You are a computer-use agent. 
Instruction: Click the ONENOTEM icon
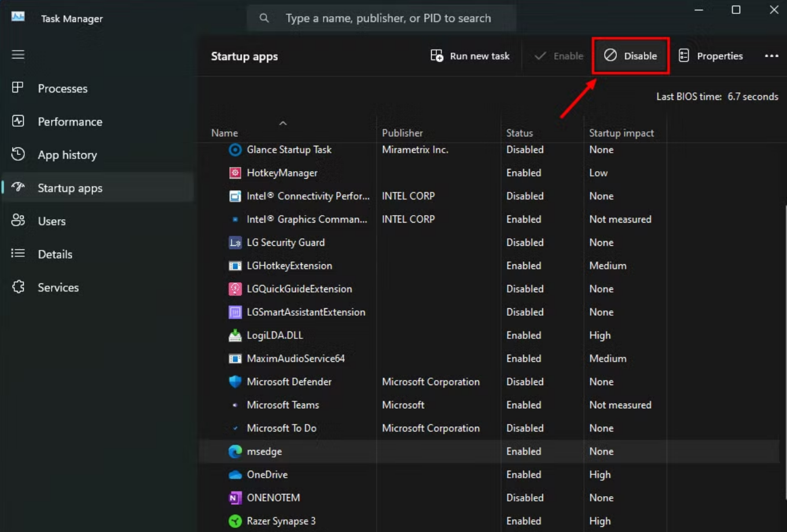pyautogui.click(x=235, y=498)
